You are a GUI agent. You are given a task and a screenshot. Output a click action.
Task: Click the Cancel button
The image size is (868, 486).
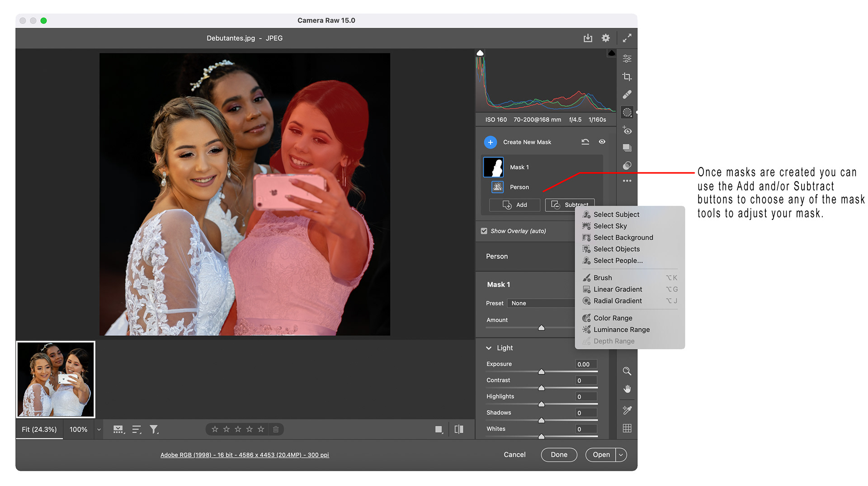514,455
